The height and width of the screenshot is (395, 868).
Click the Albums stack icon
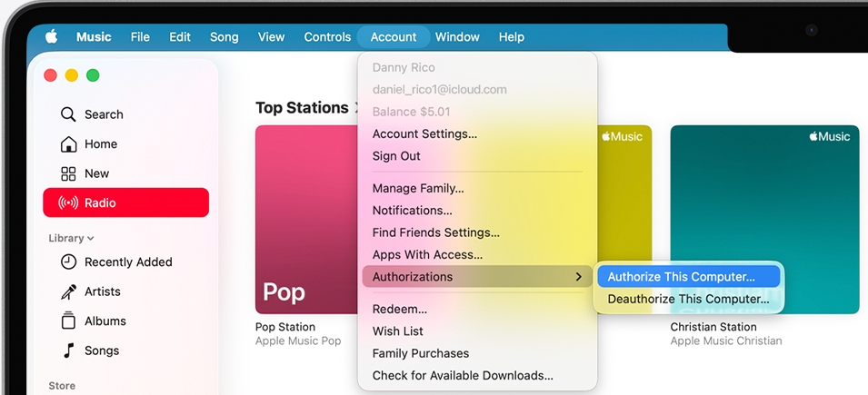click(x=68, y=321)
